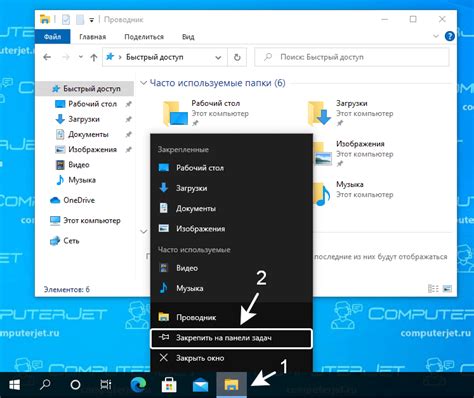The width and height of the screenshot is (474, 398).
Task: Switch to large icons view in the status bar
Action: (447, 289)
